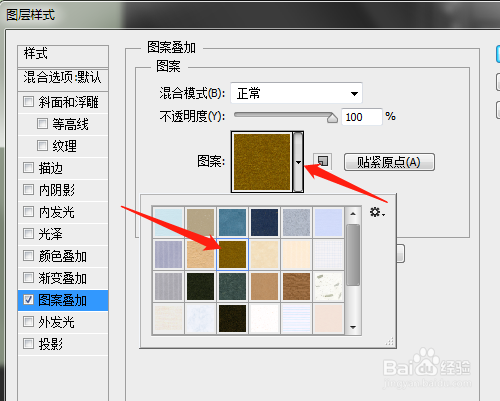
Task: Click the large brown pattern preview
Action: (262, 162)
